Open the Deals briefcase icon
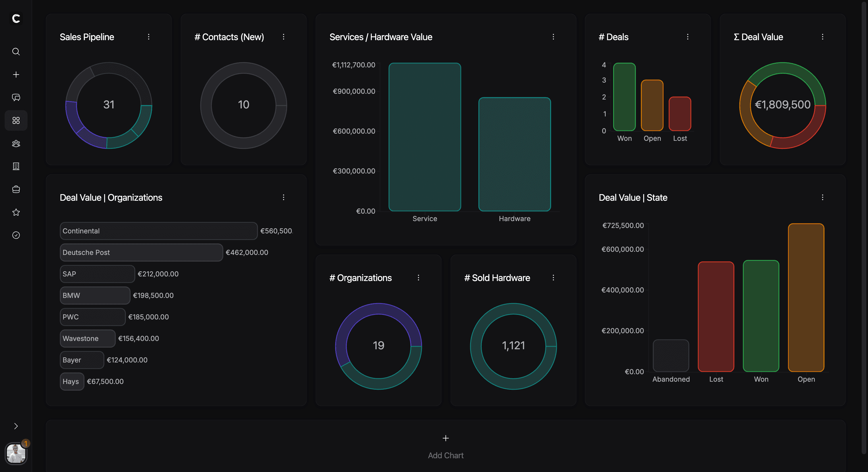 coord(16,189)
